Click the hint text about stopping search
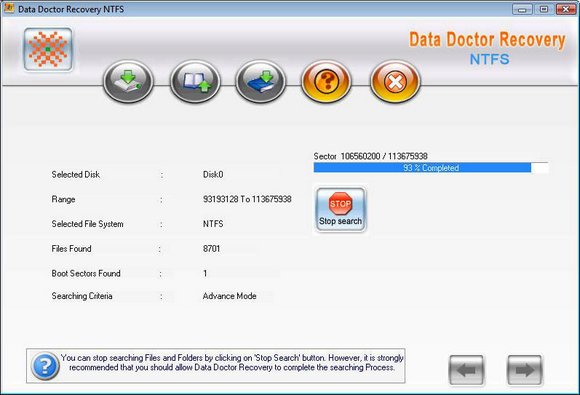The width and height of the screenshot is (580, 395). coord(232,362)
